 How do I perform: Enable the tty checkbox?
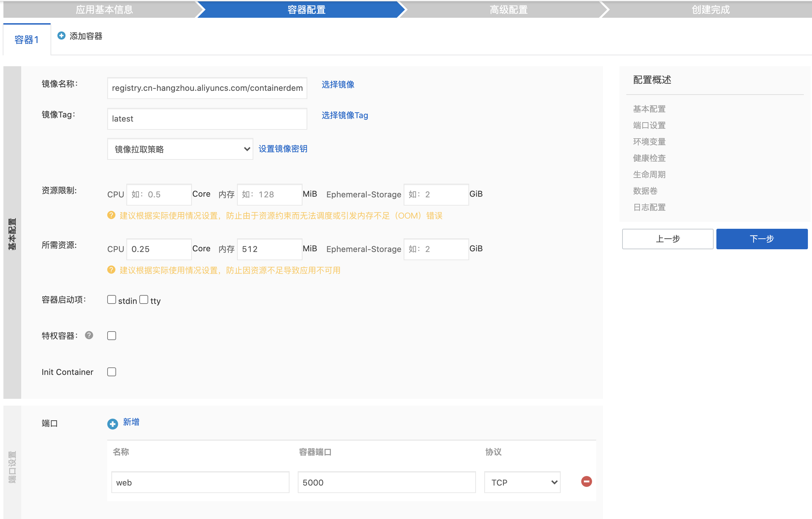pyautogui.click(x=144, y=299)
